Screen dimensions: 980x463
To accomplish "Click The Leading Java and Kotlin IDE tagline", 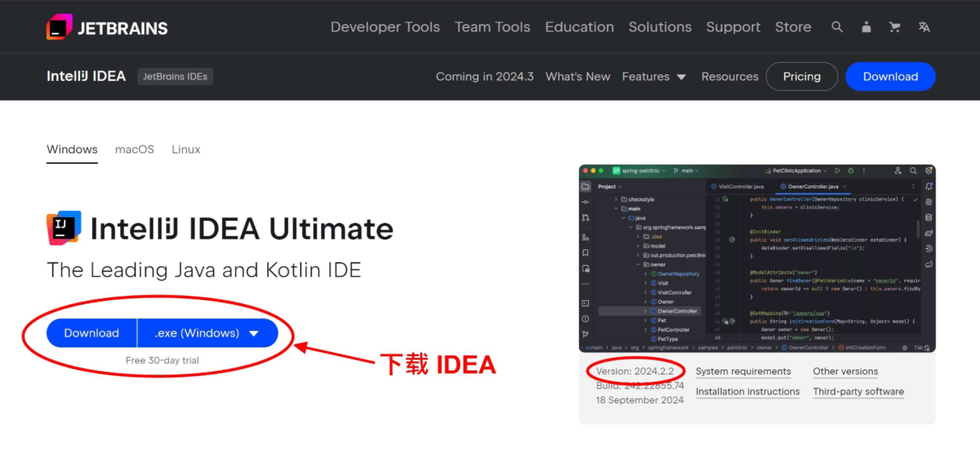I will 204,270.
